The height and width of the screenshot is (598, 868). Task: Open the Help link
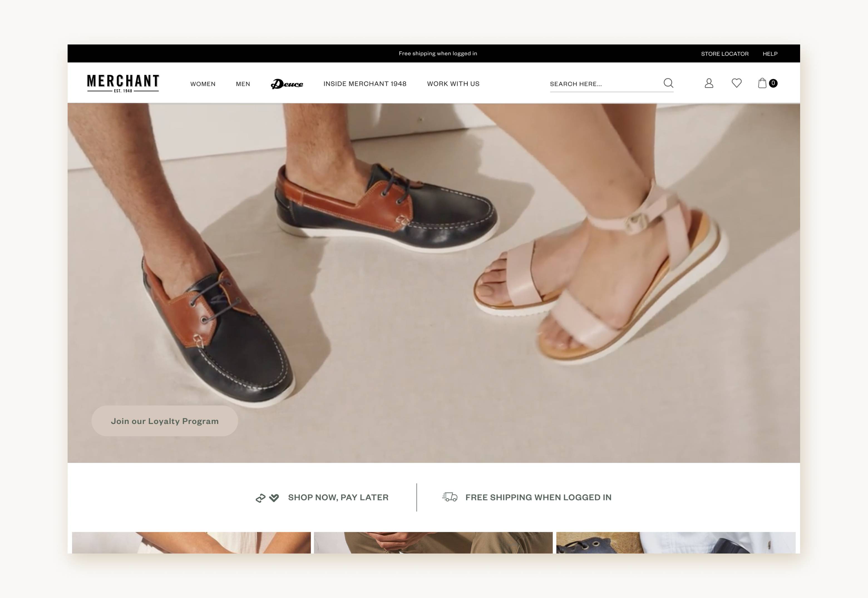(x=770, y=54)
